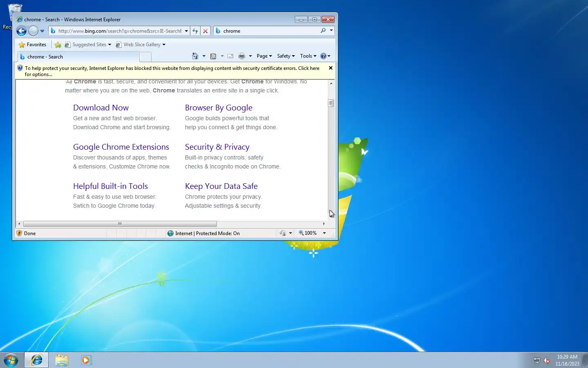
Task: Click the status bar security lock icon
Action: tap(283, 233)
